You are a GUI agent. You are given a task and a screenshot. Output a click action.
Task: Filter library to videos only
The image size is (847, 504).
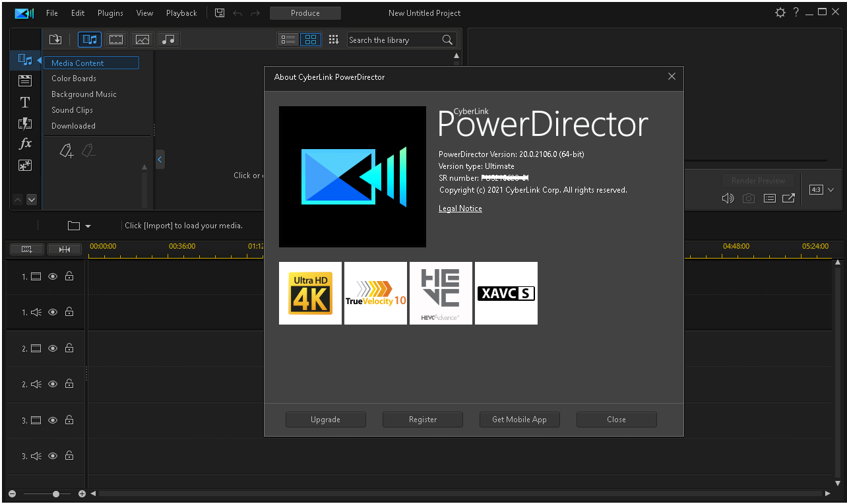[x=116, y=40]
